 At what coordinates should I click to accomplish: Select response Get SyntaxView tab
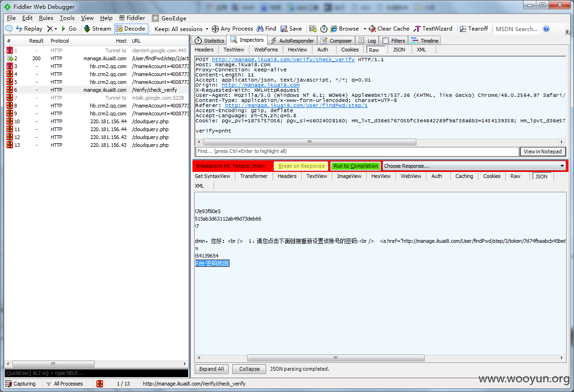point(212,176)
